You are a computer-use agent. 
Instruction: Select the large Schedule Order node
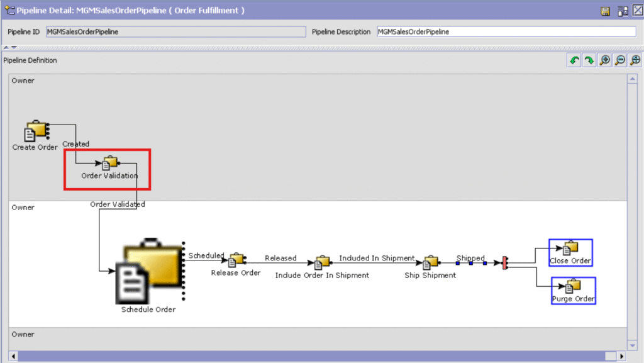(149, 271)
